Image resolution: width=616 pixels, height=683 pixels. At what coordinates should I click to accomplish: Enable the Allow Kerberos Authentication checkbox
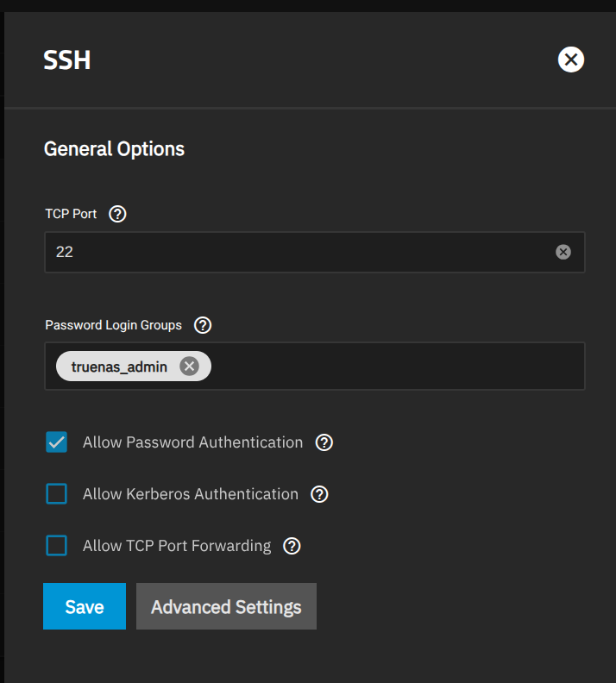point(57,494)
